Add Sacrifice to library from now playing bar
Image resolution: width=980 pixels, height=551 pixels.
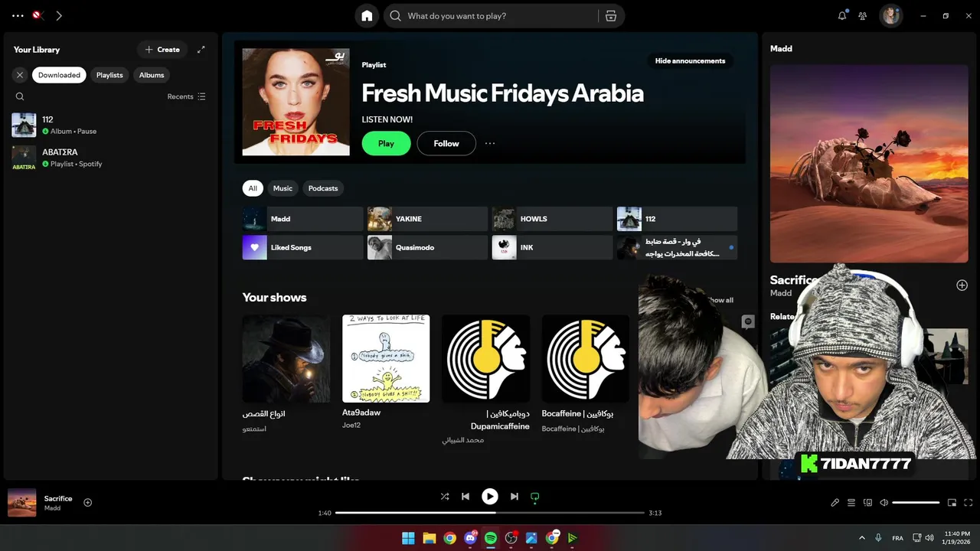(87, 503)
